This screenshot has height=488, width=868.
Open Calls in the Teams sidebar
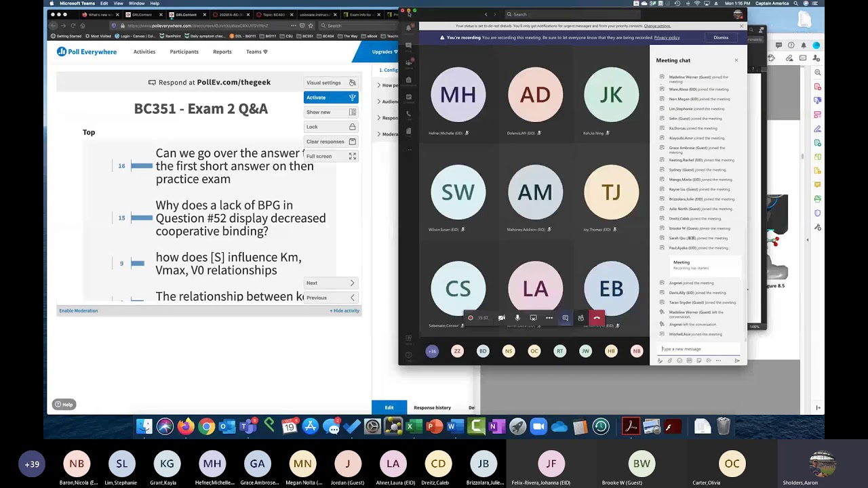(408, 114)
